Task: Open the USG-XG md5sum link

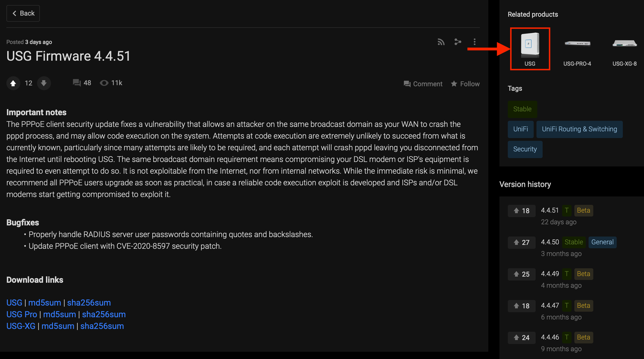Action: [x=58, y=326]
